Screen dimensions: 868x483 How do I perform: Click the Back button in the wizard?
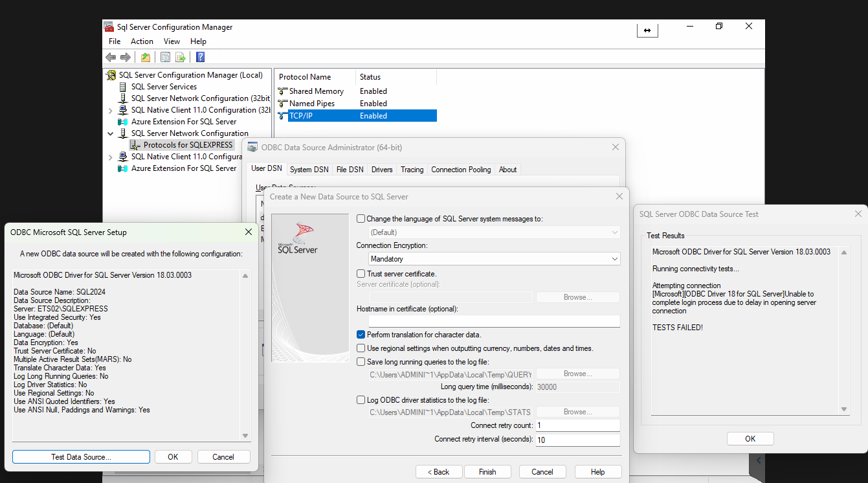tap(439, 472)
